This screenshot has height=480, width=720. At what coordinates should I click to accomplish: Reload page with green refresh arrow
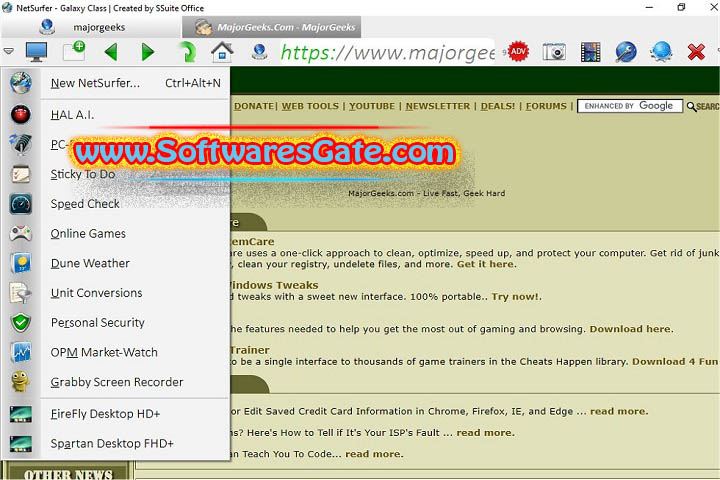coord(187,51)
